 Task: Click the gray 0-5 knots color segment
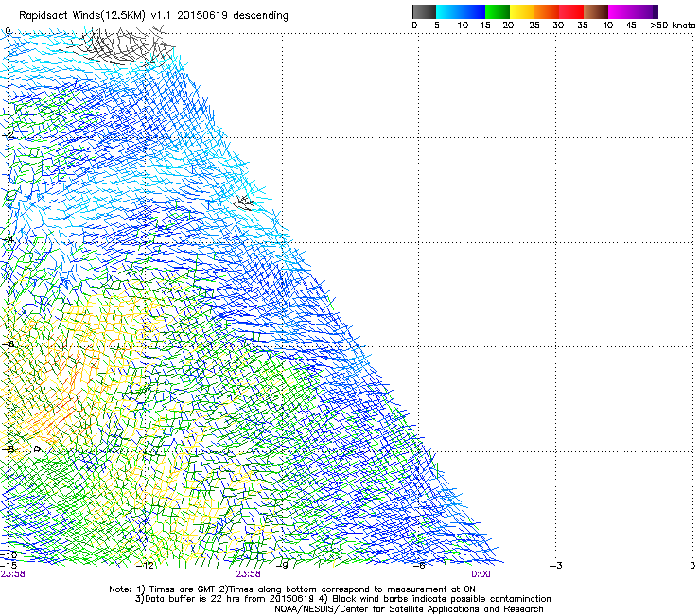424,11
